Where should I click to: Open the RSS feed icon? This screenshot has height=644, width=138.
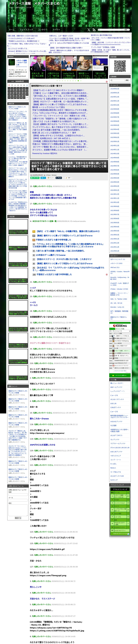pyautogui.click(x=94, y=30)
